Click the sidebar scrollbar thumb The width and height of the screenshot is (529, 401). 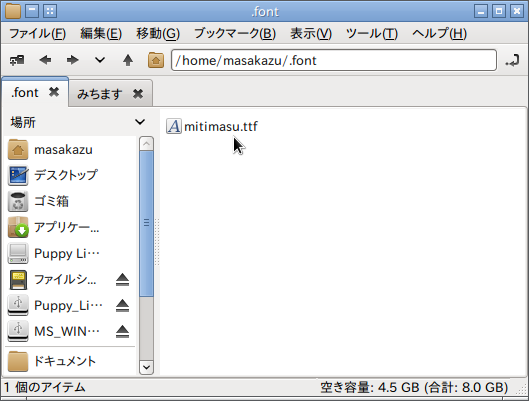point(146,223)
